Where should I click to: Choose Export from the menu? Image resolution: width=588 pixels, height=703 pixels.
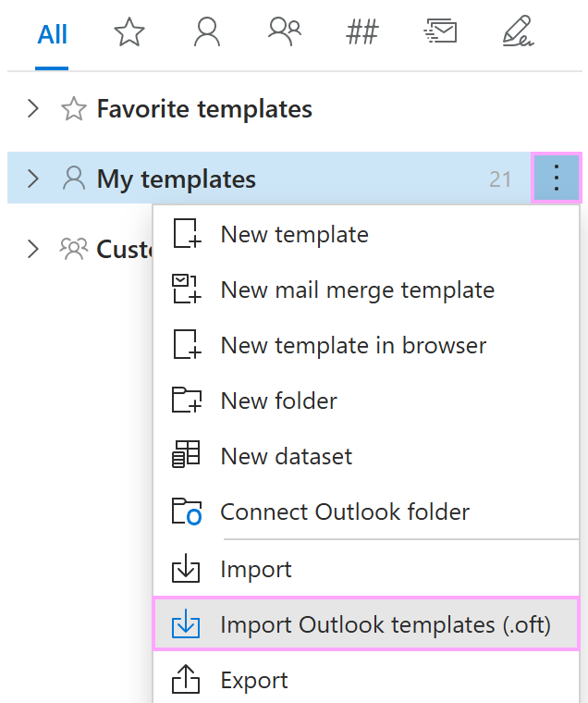[x=366, y=680]
